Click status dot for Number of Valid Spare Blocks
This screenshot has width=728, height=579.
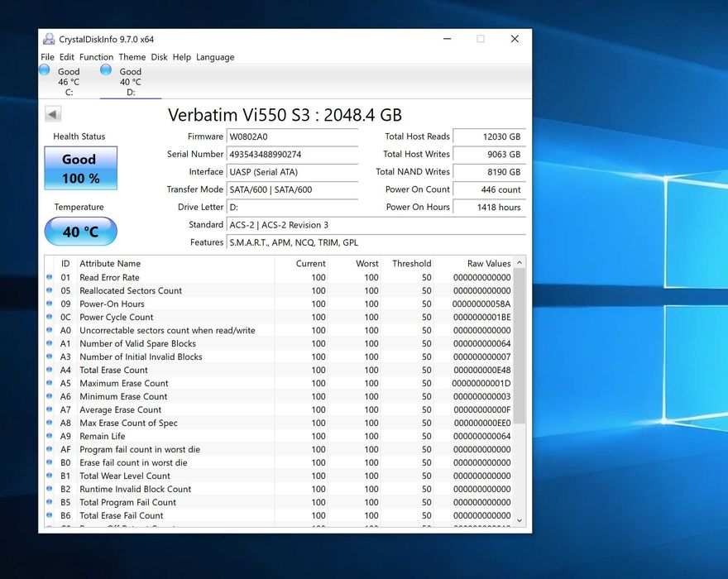(x=49, y=343)
